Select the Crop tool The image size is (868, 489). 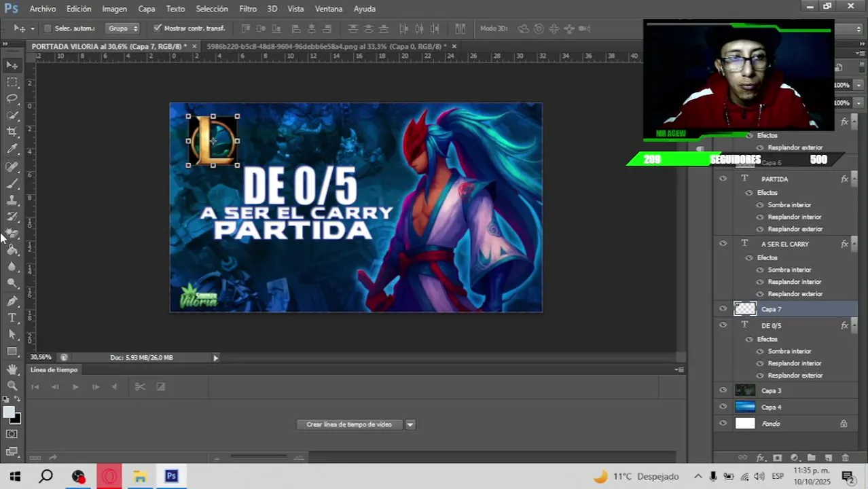pos(12,132)
